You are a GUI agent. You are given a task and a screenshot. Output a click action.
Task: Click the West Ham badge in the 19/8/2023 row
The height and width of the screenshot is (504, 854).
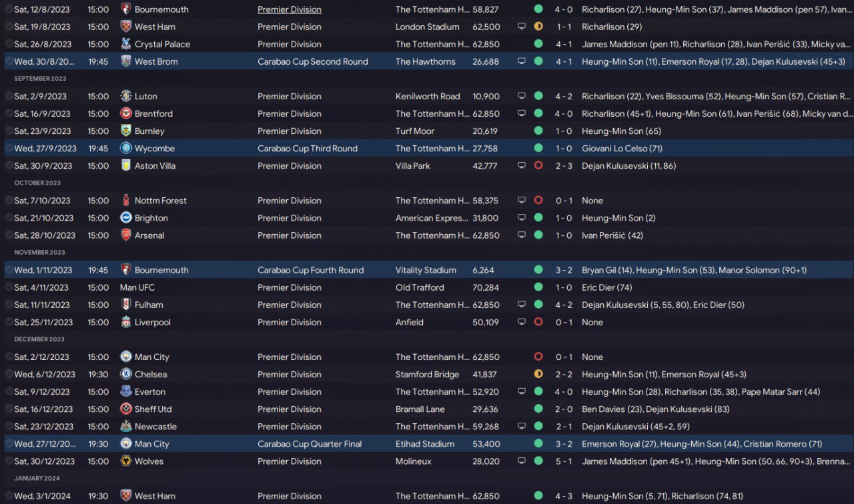pyautogui.click(x=125, y=27)
